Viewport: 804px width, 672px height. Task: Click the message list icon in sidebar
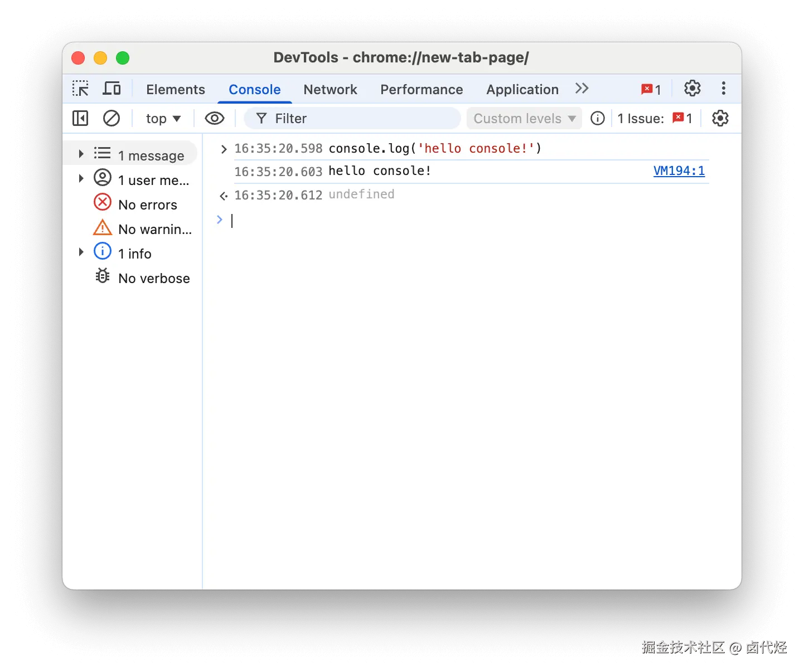tap(102, 153)
